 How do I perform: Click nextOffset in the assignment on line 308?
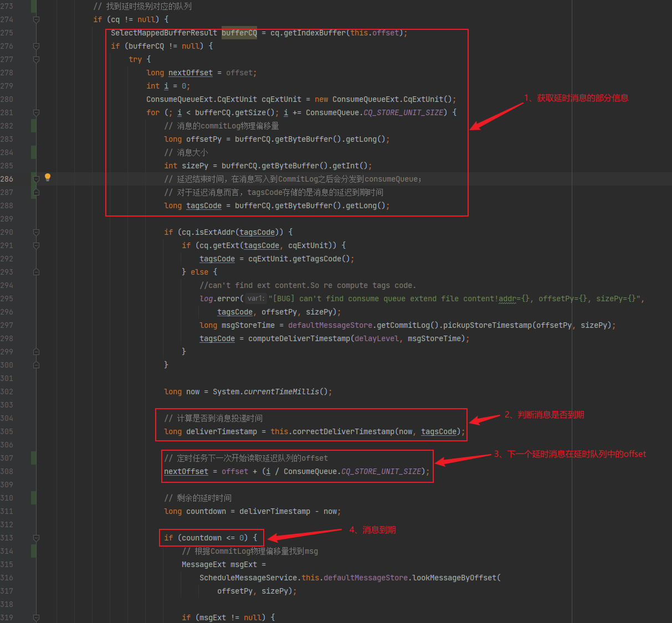186,471
